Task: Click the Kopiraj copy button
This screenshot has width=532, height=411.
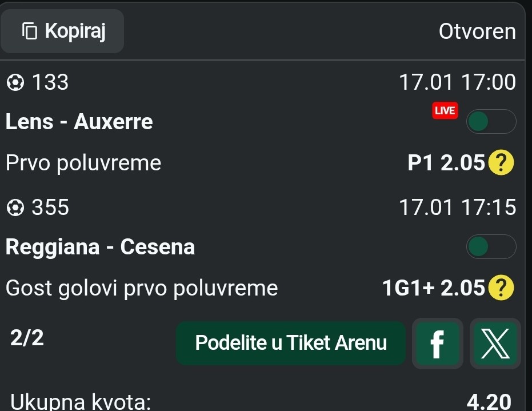Action: click(x=63, y=31)
